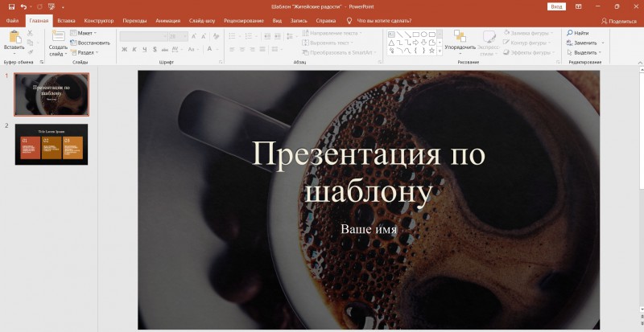Click Выровнять текст align text button
The image size is (644, 332).
pos(328,43)
